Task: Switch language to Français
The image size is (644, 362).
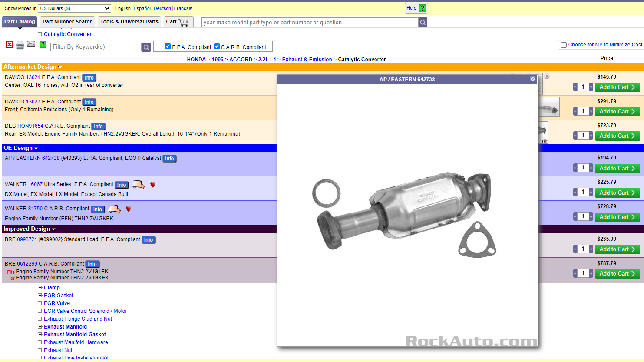Action: click(183, 8)
